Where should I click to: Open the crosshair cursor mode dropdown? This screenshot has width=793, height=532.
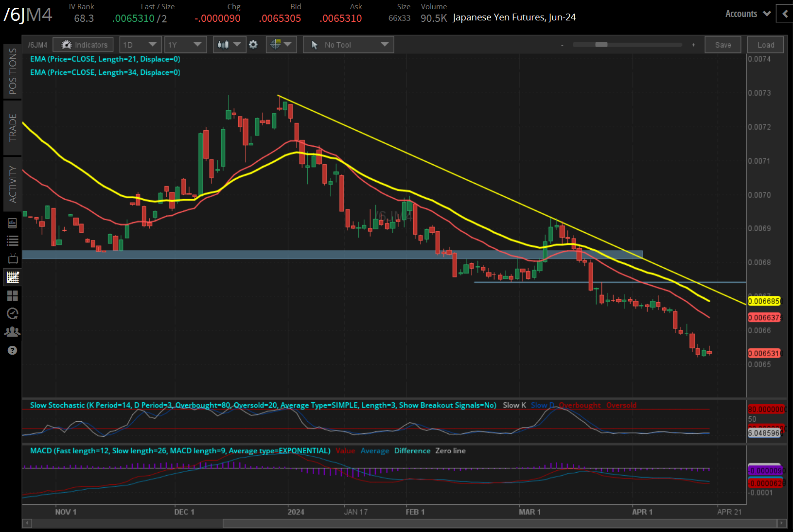tap(281, 45)
